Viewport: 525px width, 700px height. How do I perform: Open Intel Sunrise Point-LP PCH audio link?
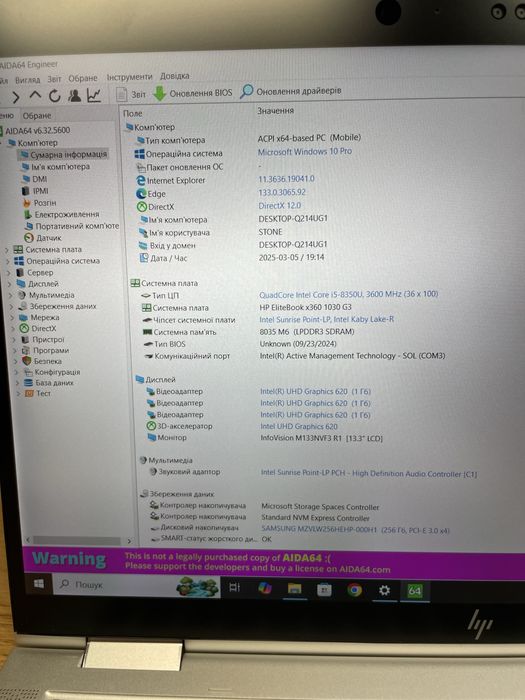click(x=369, y=474)
